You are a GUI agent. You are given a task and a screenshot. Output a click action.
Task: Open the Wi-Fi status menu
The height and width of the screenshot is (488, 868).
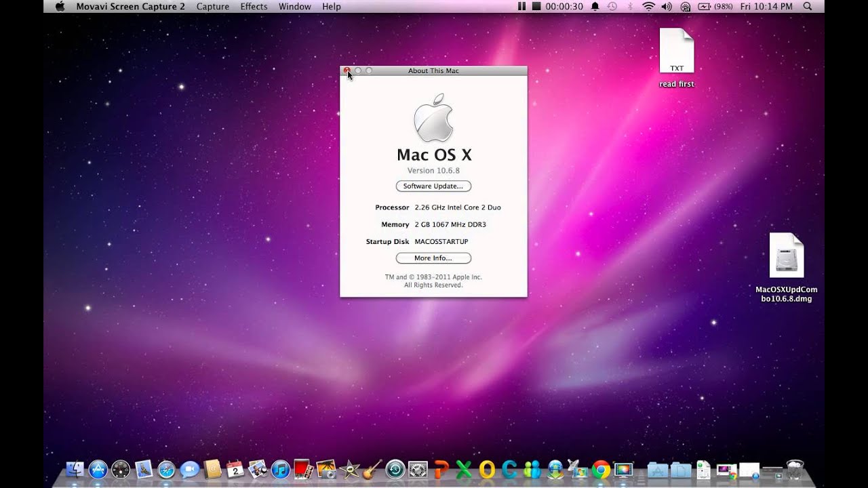click(x=648, y=6)
